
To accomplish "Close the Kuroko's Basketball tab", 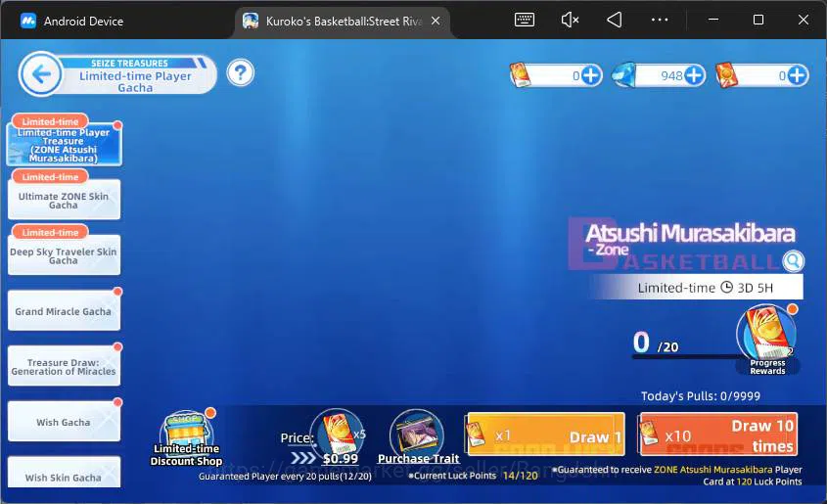I will [x=436, y=22].
